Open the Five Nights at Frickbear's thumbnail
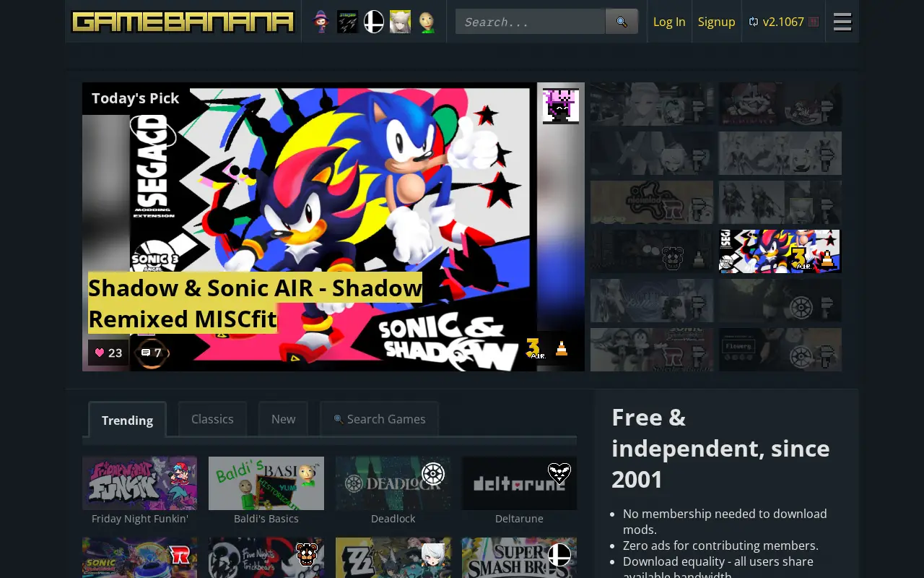Viewport: 924px width, 578px height. pos(266,558)
